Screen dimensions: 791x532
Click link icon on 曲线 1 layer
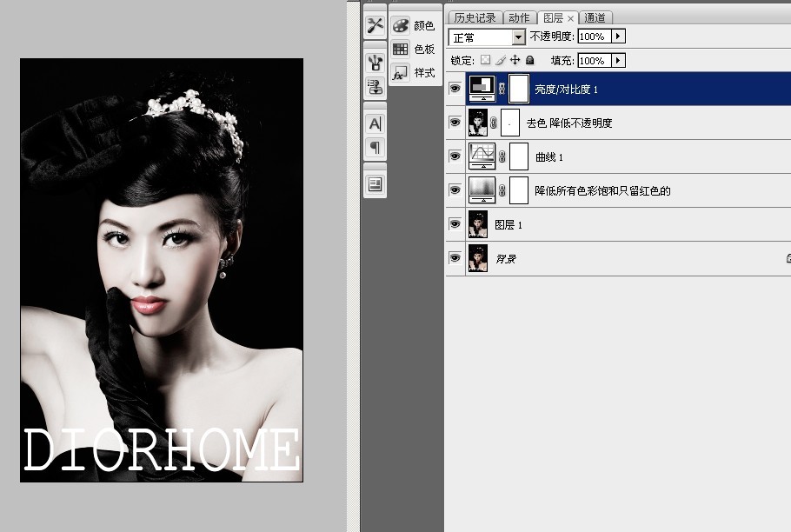click(502, 156)
